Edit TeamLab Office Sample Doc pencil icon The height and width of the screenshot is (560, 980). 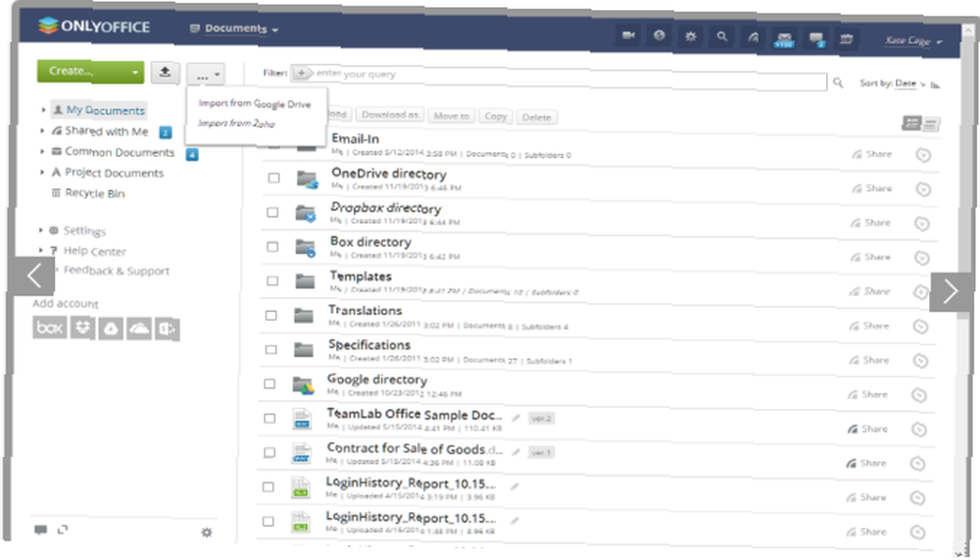click(516, 418)
